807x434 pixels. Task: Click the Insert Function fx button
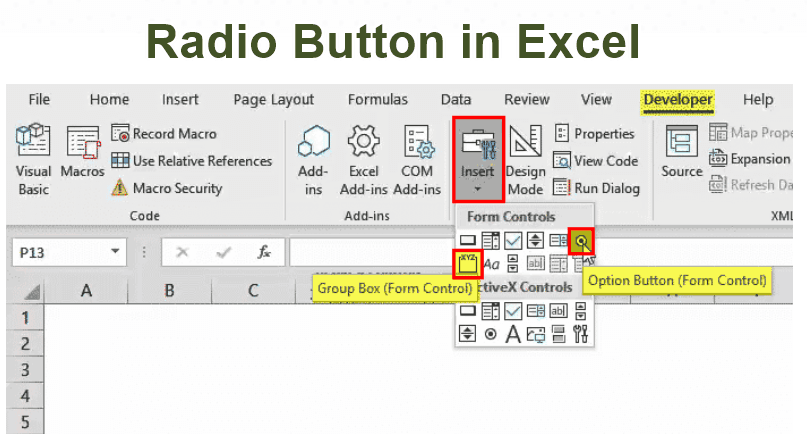(x=264, y=252)
